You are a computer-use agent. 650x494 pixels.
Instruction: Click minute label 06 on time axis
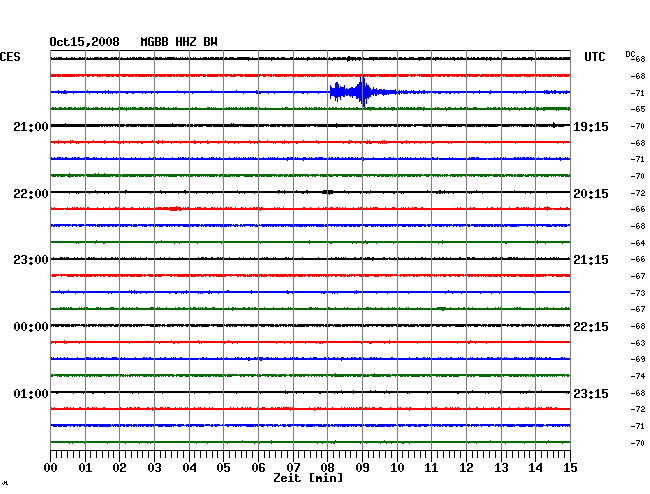[x=258, y=467]
